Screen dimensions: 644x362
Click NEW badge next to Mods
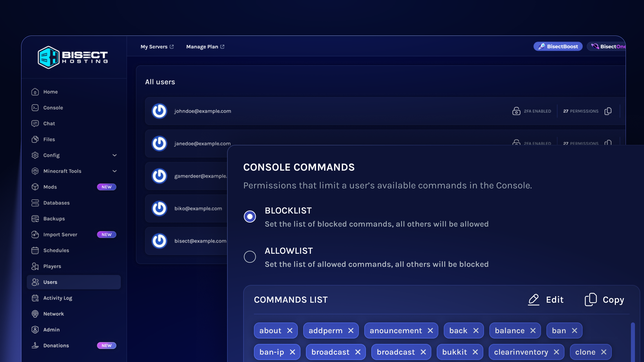click(107, 187)
